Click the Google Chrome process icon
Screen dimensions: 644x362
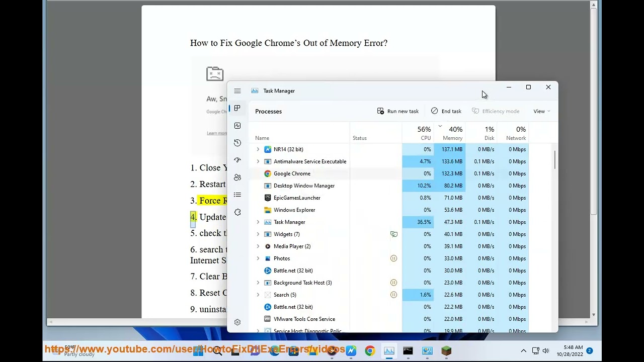tap(268, 173)
